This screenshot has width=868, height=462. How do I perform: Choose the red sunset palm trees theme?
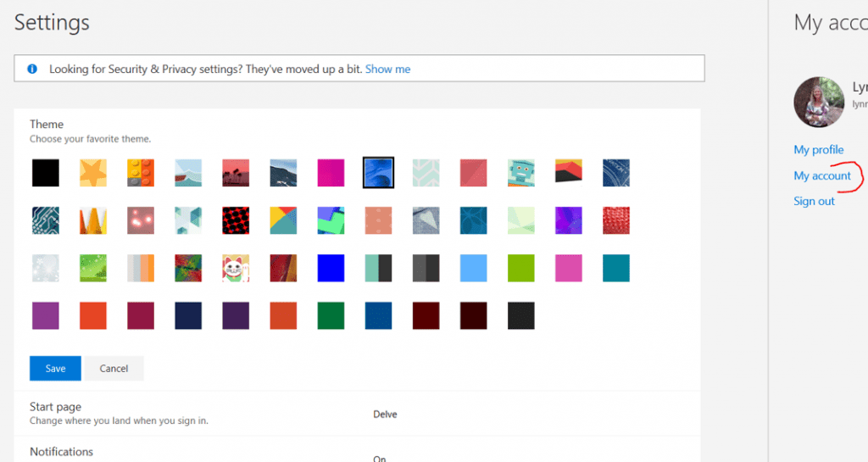click(236, 173)
